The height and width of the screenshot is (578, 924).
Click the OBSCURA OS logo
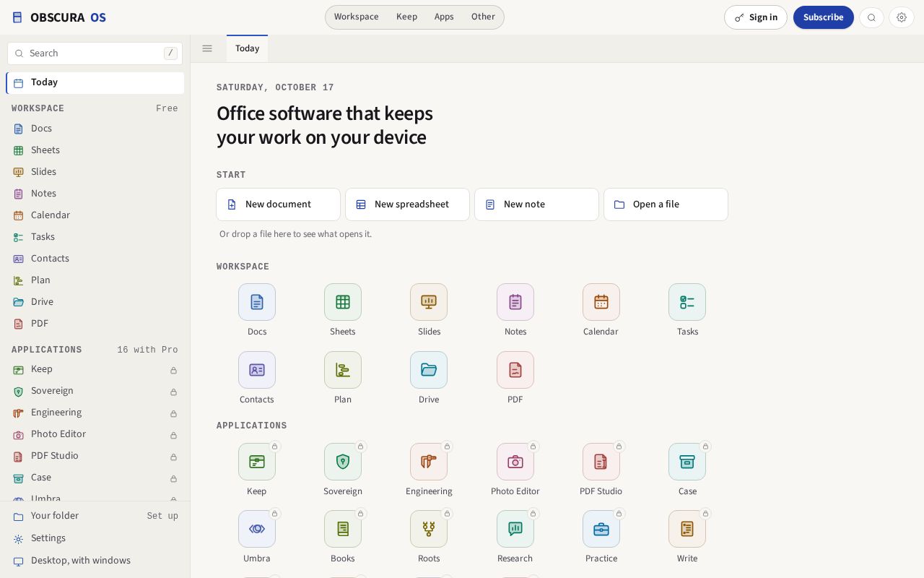pyautogui.click(x=59, y=17)
